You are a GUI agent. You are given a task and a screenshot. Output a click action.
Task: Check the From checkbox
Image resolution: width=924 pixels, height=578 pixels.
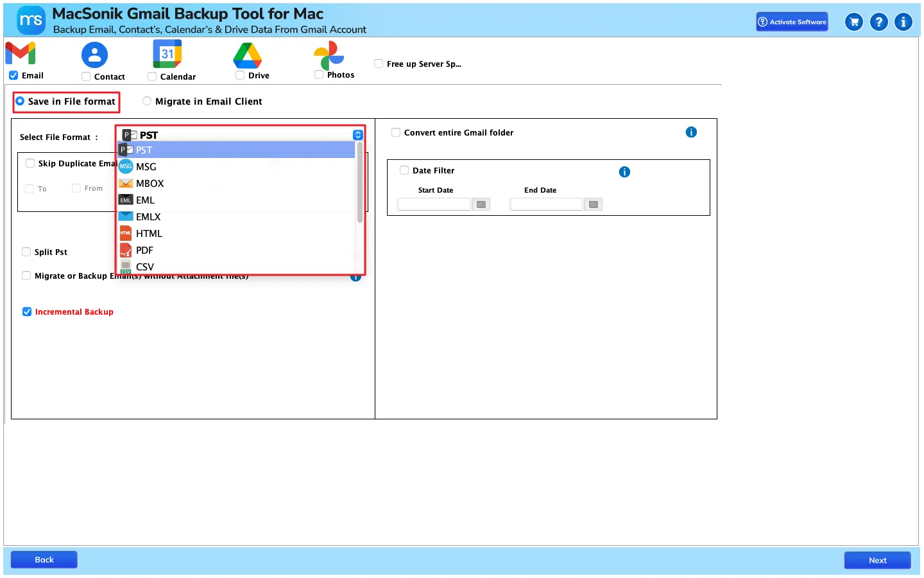(76, 188)
